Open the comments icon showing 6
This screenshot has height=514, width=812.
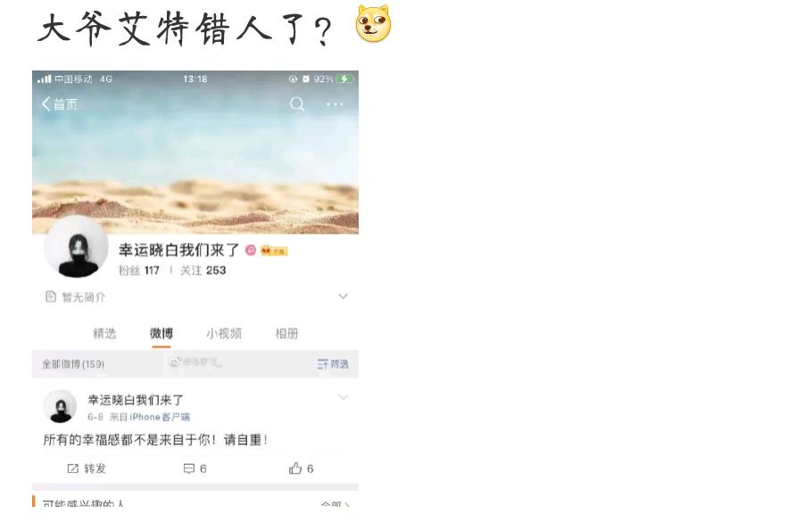pos(189,468)
